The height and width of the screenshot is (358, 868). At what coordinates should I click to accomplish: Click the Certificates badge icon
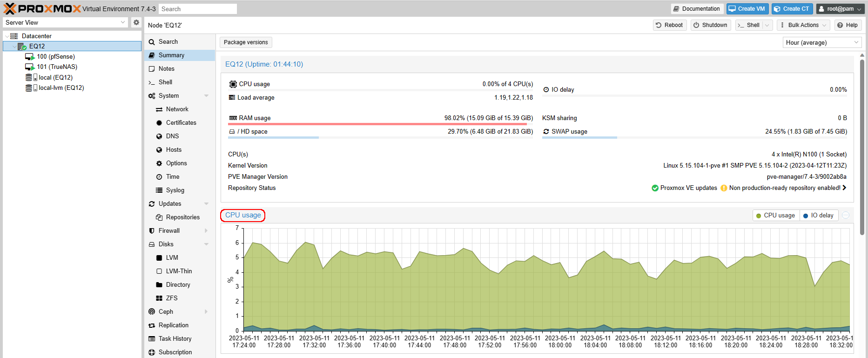[x=159, y=123]
